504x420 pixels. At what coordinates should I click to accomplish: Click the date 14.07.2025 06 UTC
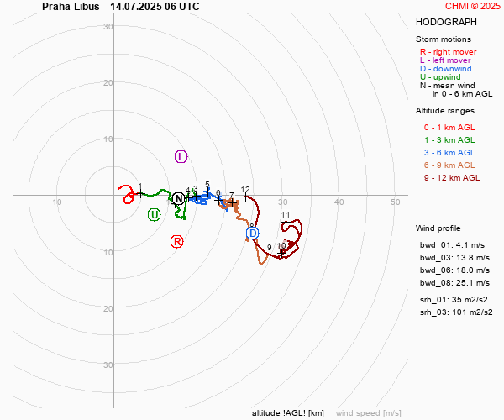[x=155, y=7]
